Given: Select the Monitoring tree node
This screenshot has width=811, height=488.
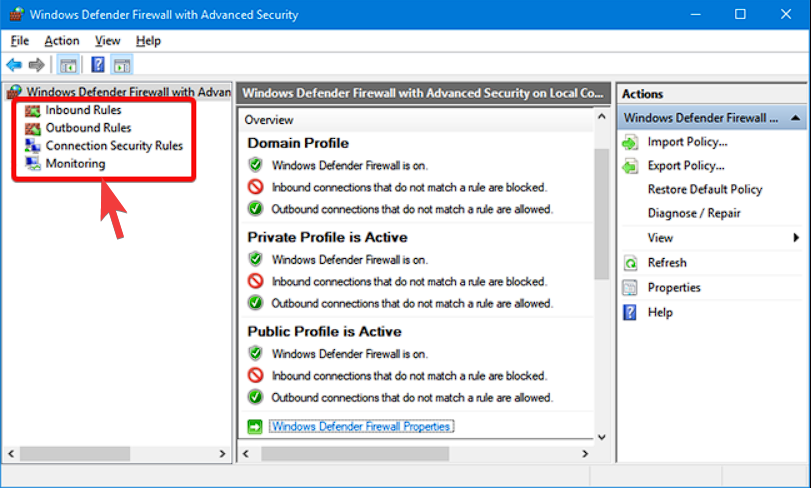Looking at the screenshot, I should (x=75, y=164).
